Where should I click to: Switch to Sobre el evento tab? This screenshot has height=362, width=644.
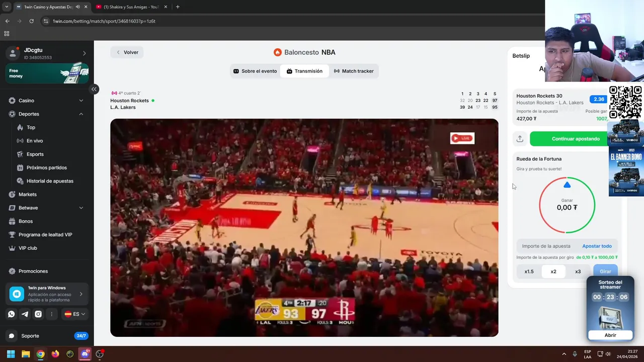point(255,71)
